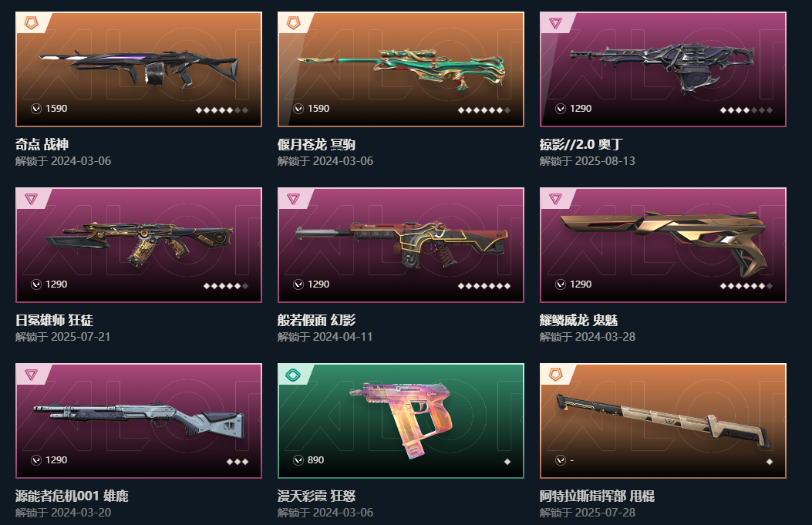
Task: Click the VP coin icon on 般若假面 幻影 card
Action: coord(298,284)
